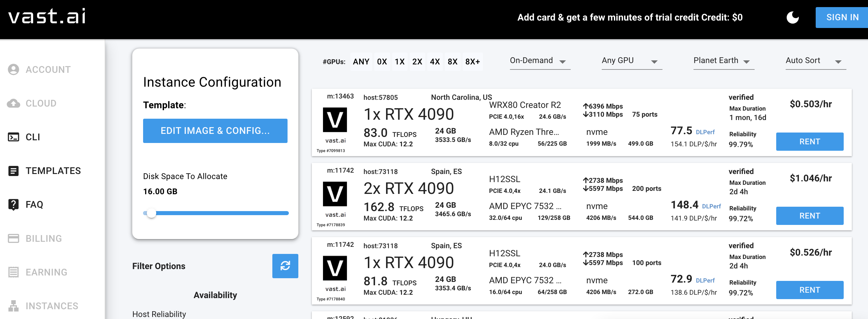Viewport: 868px width, 319px height.
Task: Select ANY number of GPUs
Action: (361, 62)
